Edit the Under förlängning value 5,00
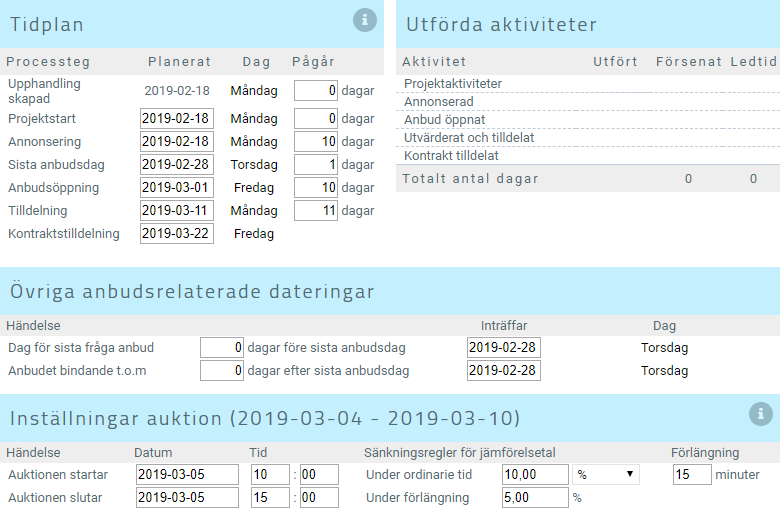Screen dimensions: 780x508 coord(535,498)
